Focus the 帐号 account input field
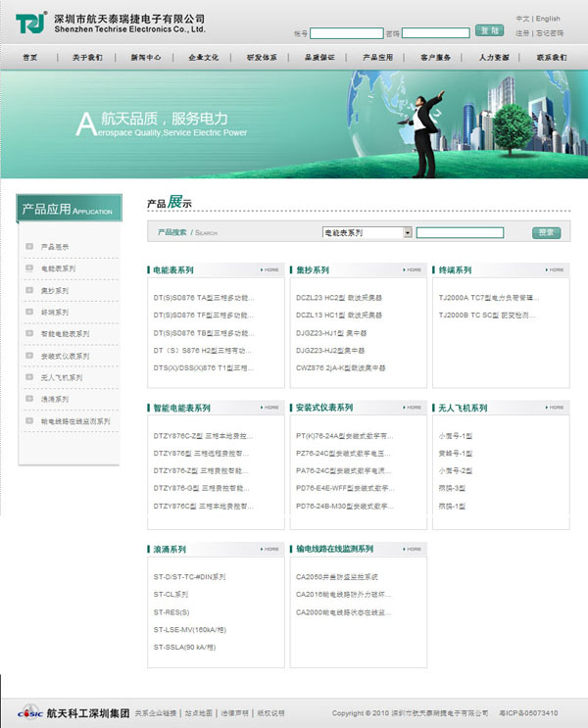 point(347,33)
